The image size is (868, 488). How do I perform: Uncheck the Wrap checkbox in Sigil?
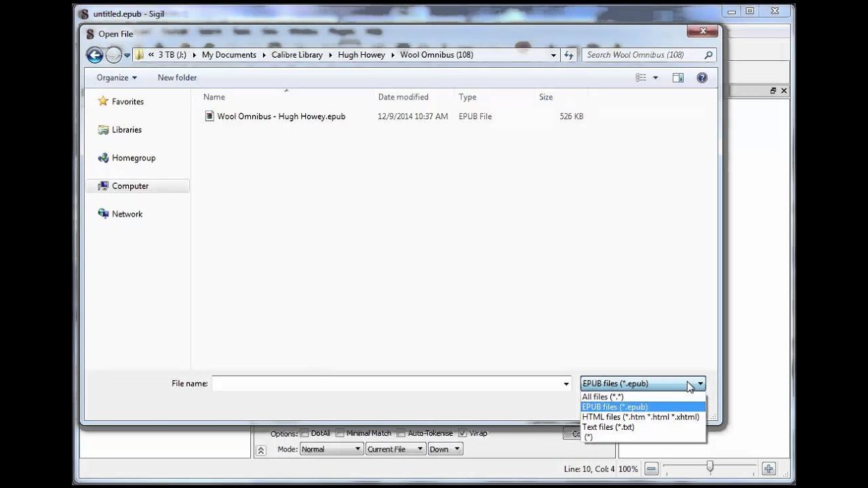point(462,433)
